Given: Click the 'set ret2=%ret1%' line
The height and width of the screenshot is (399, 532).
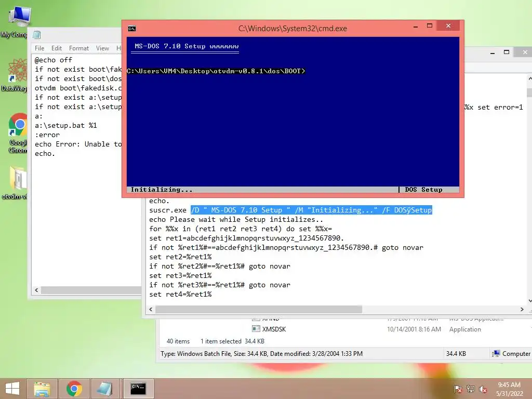Looking at the screenshot, I should tap(180, 257).
